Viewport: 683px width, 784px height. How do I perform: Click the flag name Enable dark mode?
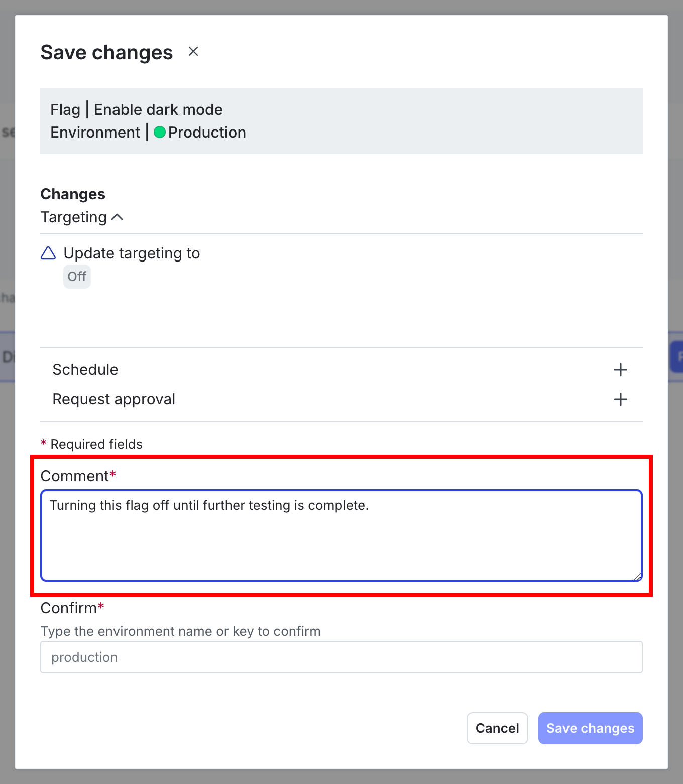point(159,109)
